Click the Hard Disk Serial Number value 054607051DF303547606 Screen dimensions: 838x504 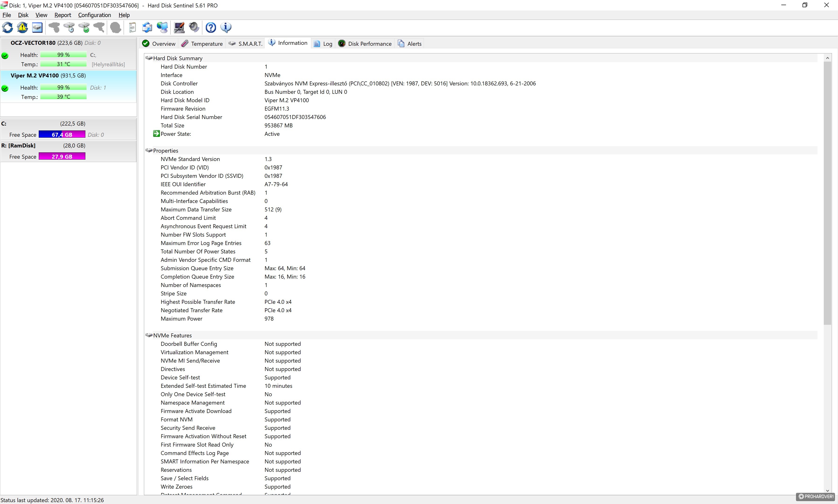click(295, 117)
